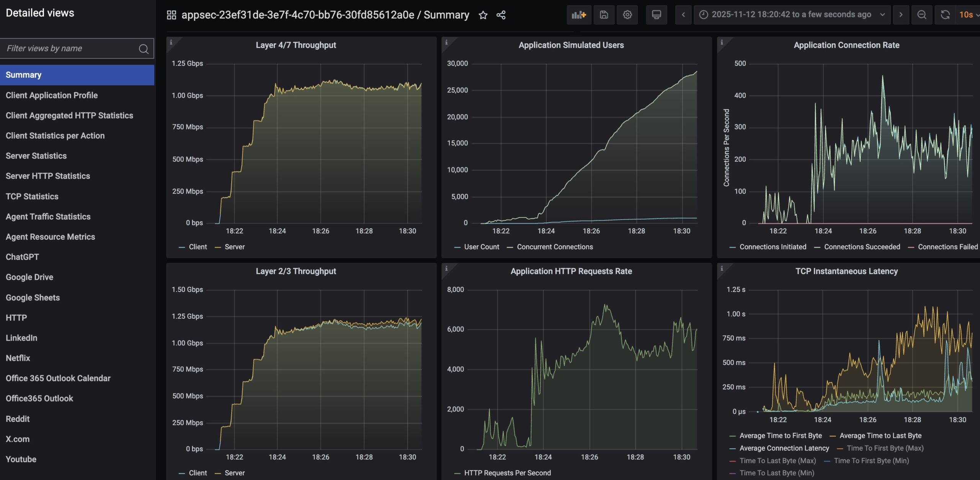
Task: Click the share dashboard icon
Action: pyautogui.click(x=501, y=15)
